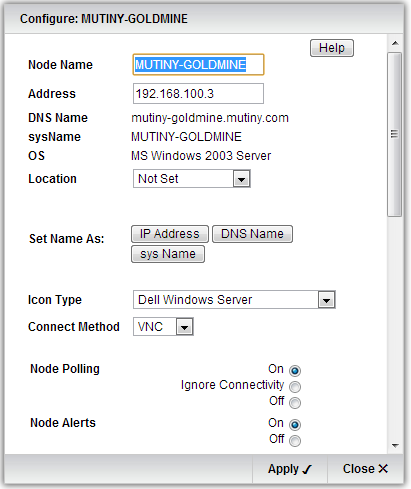The width and height of the screenshot is (411, 489).
Task: Set name using IP Address button
Action: pos(170,234)
